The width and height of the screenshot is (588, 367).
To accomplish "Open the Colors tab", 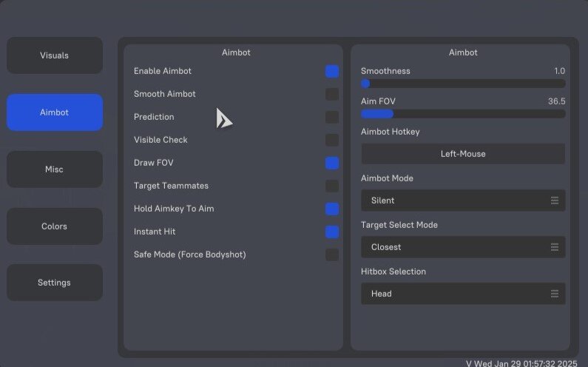I will click(x=55, y=226).
